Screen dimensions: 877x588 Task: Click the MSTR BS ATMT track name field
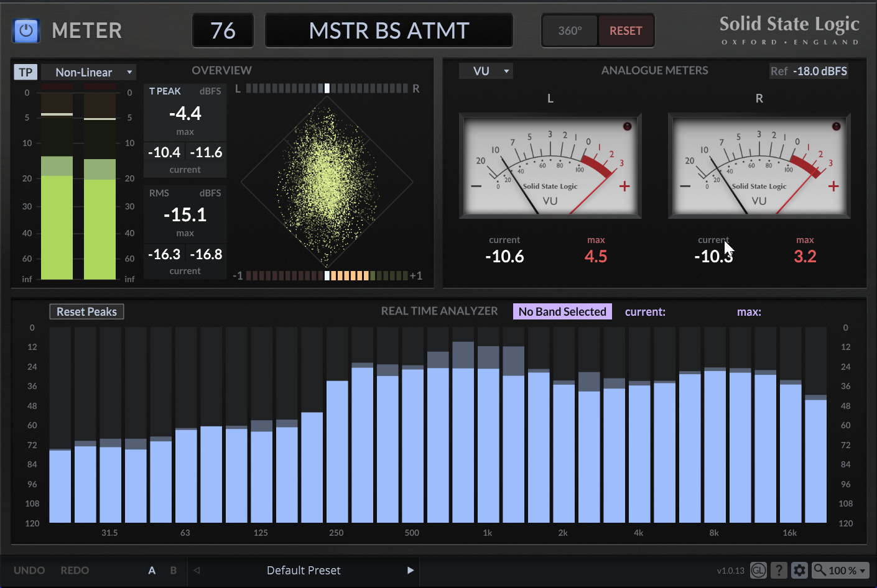[389, 30]
